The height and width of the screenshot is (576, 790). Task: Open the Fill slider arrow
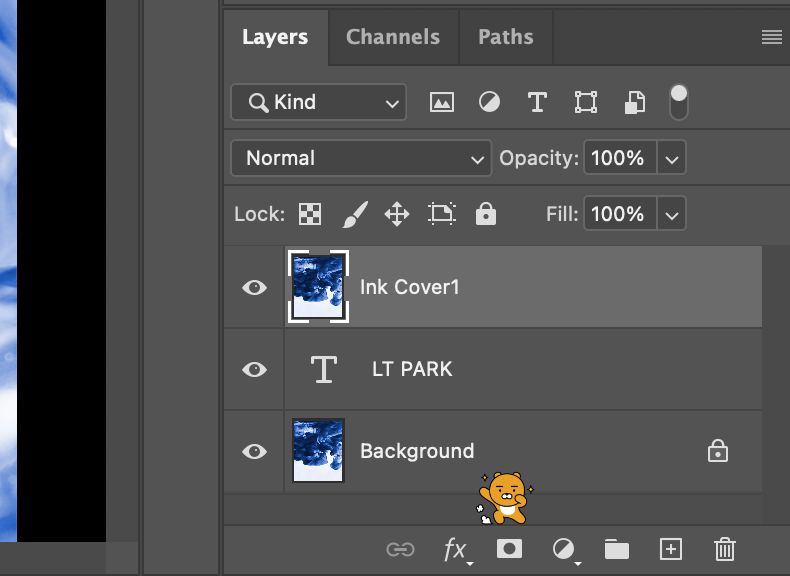tap(671, 214)
